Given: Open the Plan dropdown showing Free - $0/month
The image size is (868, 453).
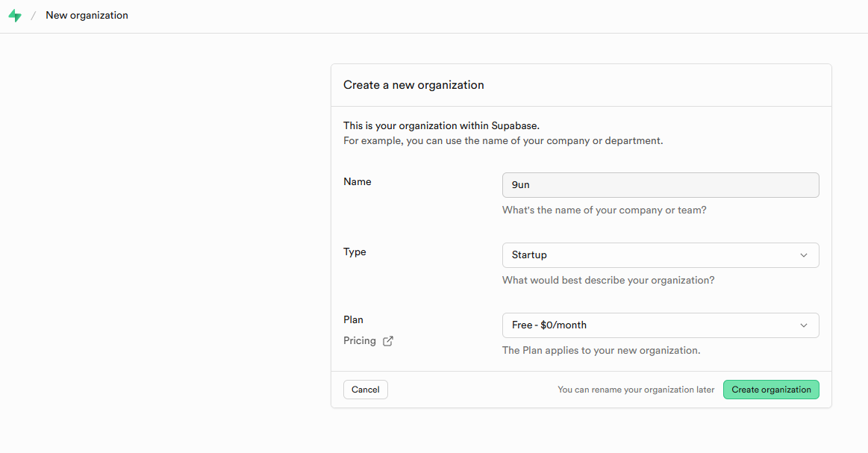Looking at the screenshot, I should point(661,325).
